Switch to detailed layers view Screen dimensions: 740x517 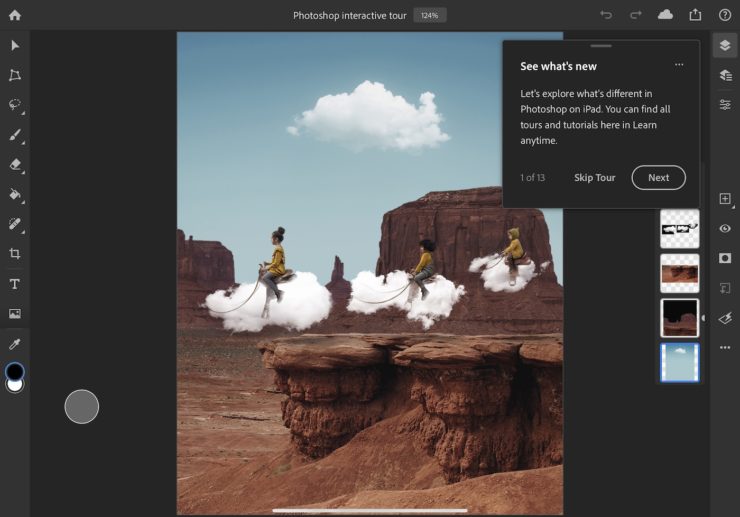tap(725, 76)
